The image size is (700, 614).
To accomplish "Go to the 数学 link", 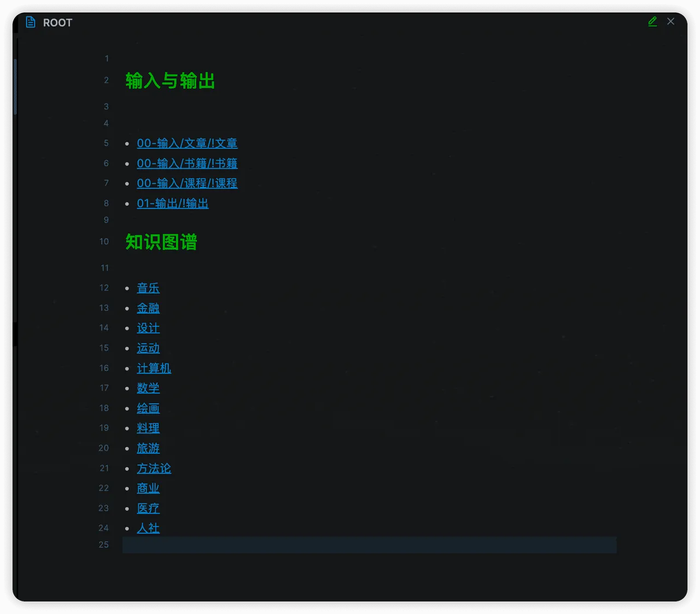I will 148,388.
